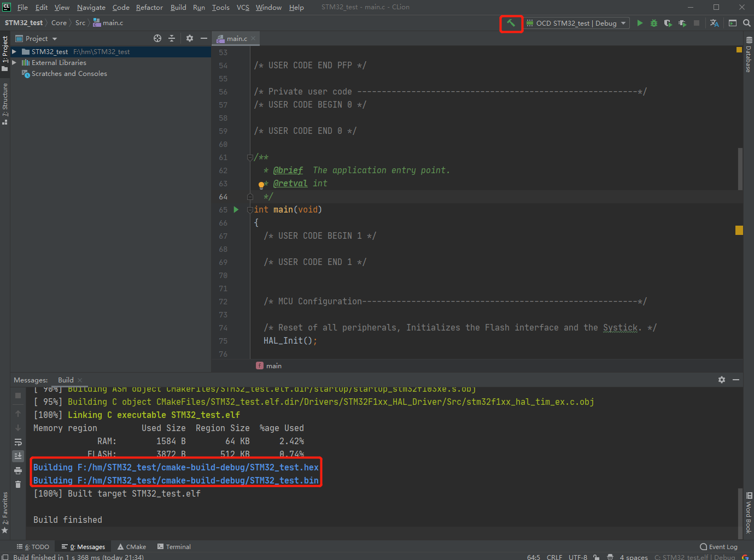This screenshot has height=560, width=754.
Task: Toggle soft-wrap in Build messages panel
Action: click(x=18, y=441)
